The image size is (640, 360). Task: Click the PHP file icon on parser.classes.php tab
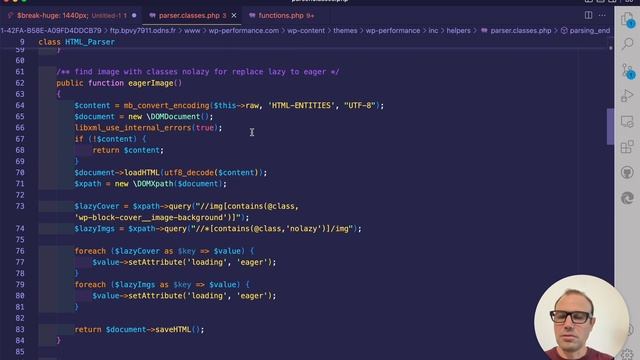pos(152,16)
